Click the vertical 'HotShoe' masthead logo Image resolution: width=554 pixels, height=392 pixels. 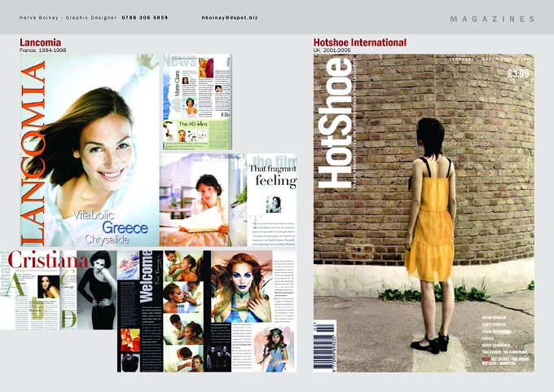(x=335, y=123)
